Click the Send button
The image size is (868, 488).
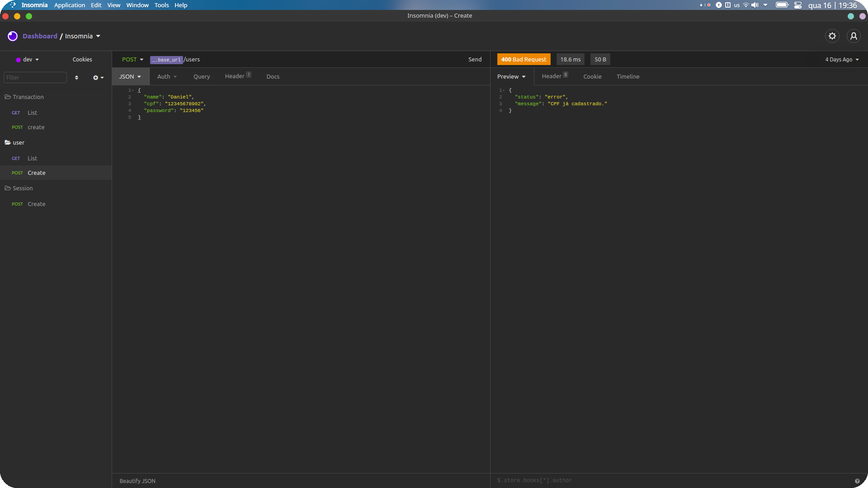point(475,59)
